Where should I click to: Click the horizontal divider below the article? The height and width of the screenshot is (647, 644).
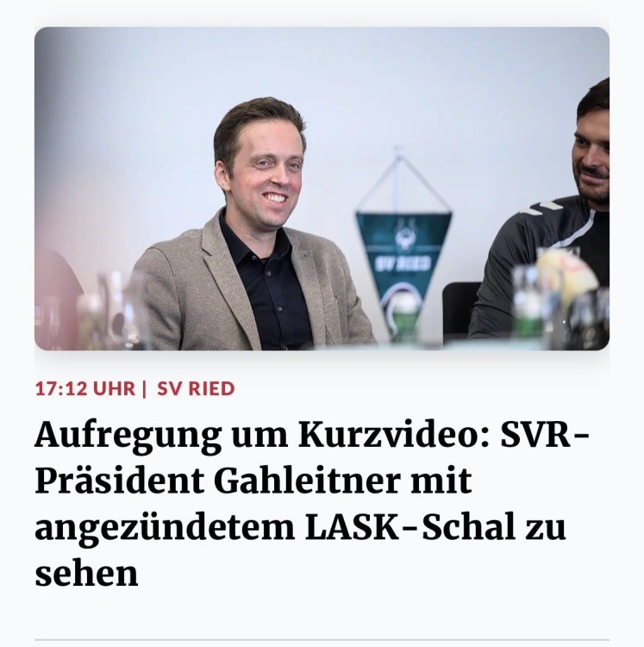point(322,640)
